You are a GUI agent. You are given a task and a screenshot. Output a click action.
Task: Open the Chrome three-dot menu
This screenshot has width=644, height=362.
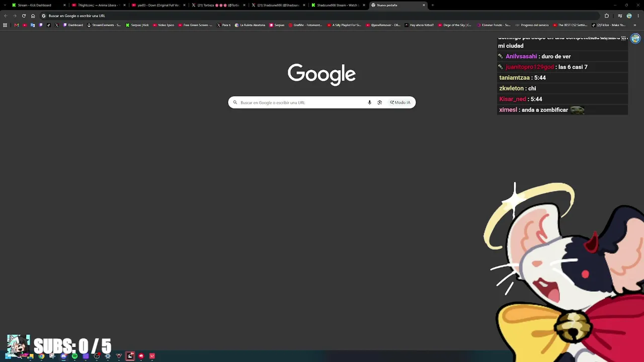point(637,16)
